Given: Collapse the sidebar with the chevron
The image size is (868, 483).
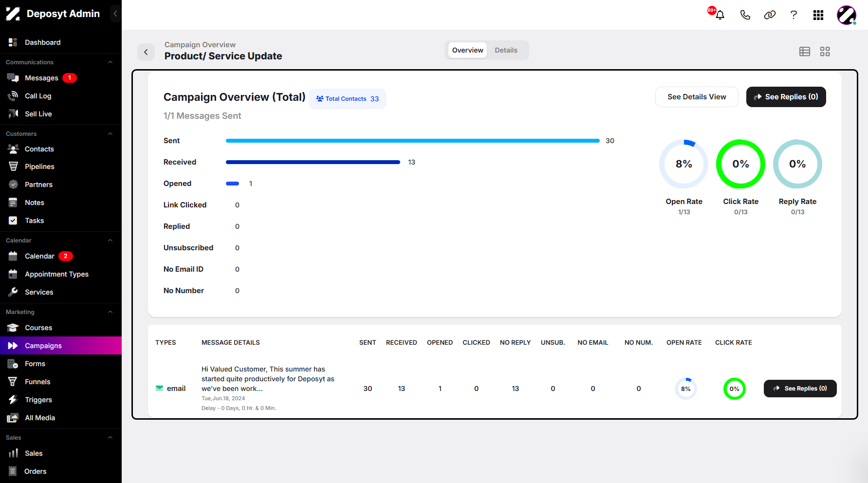Looking at the screenshot, I should [115, 14].
